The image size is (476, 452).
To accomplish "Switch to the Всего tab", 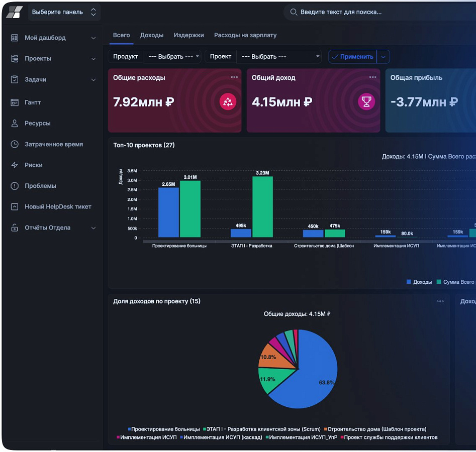I will (122, 35).
